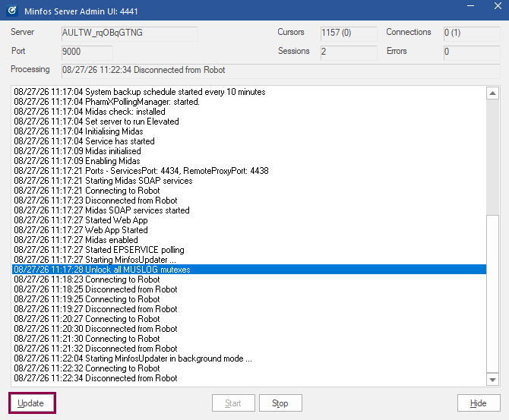Viewport: 509px width, 420px height.
Task: Click the Port field showing 9000
Action: click(x=87, y=52)
